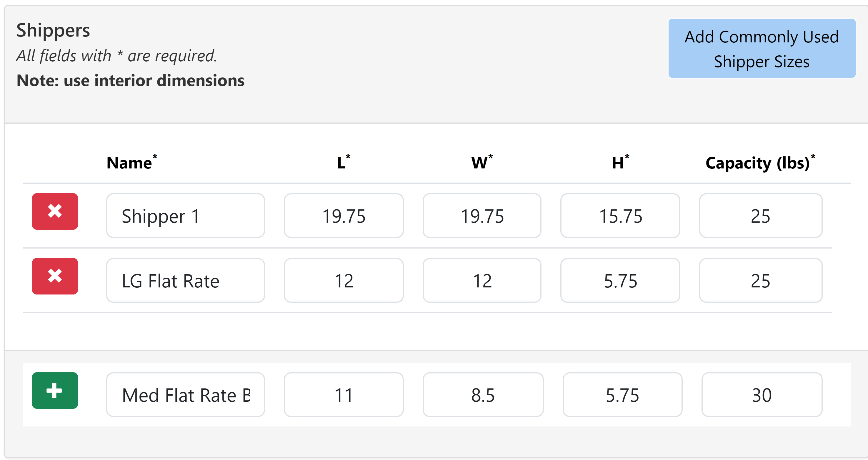The width and height of the screenshot is (868, 460).
Task: Select Shipper 1 width field
Action: click(x=482, y=216)
